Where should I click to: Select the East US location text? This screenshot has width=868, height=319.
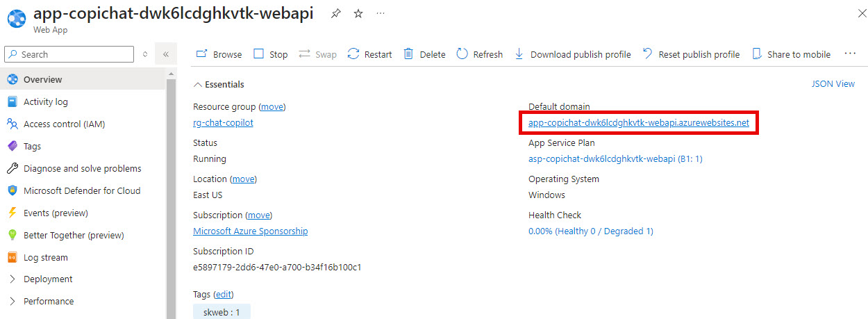point(208,195)
